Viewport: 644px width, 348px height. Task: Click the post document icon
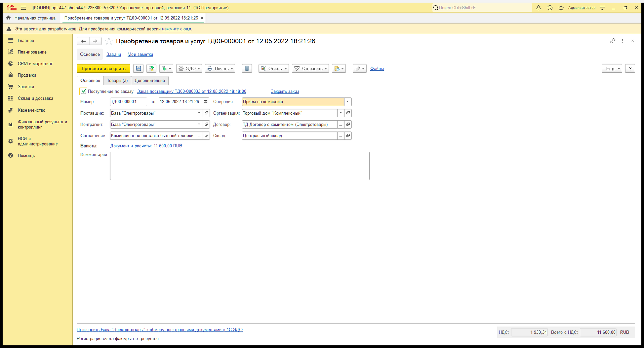pos(151,68)
